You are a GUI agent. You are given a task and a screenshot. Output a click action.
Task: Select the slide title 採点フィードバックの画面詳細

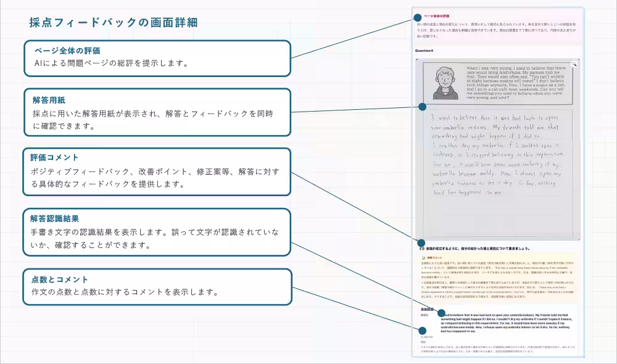[x=114, y=22]
